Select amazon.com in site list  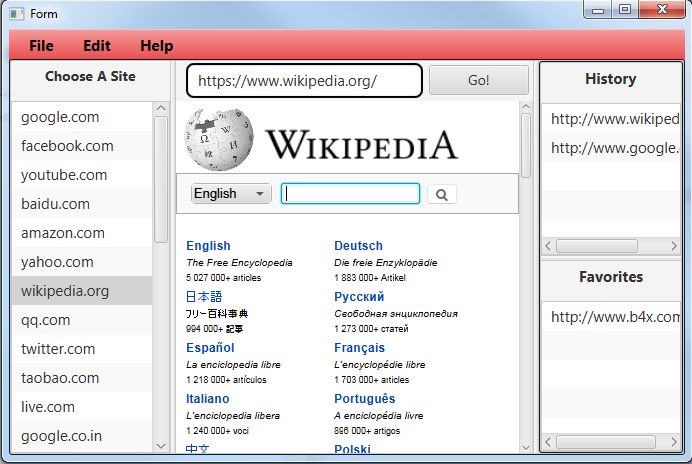82,233
